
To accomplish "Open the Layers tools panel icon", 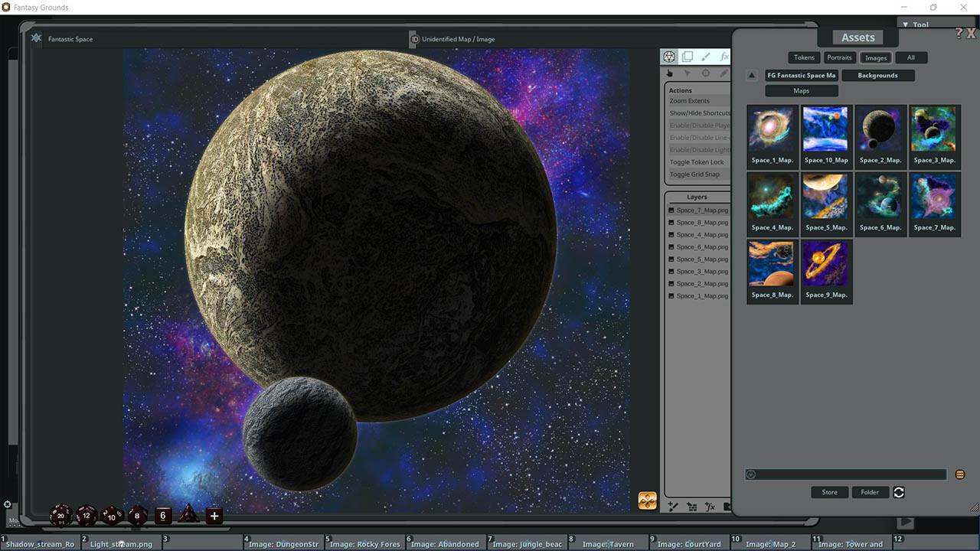I will click(x=687, y=56).
